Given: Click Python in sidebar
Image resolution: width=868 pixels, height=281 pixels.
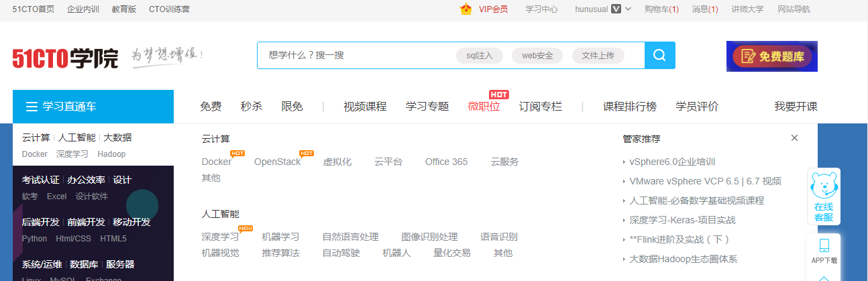Looking at the screenshot, I should coord(34,239).
